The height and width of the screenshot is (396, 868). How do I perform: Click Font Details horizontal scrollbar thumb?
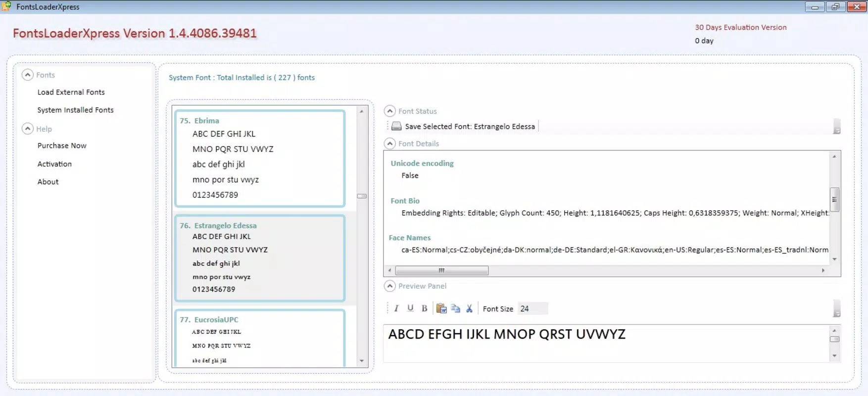(441, 270)
